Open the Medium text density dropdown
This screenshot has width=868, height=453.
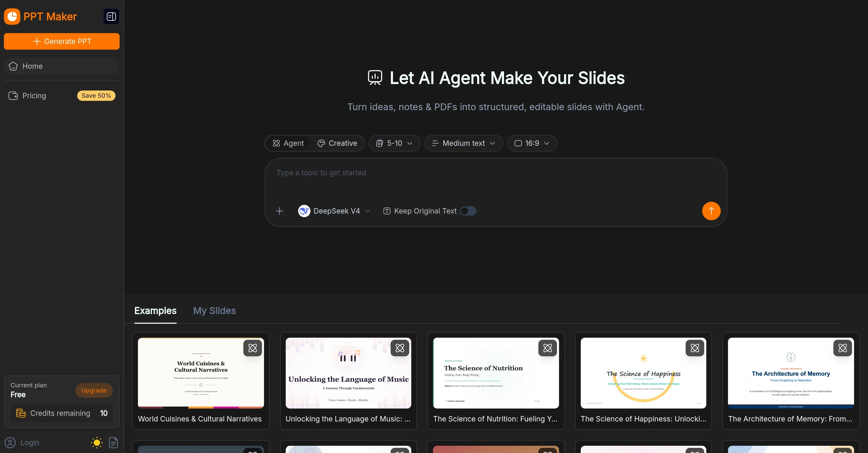pos(464,143)
